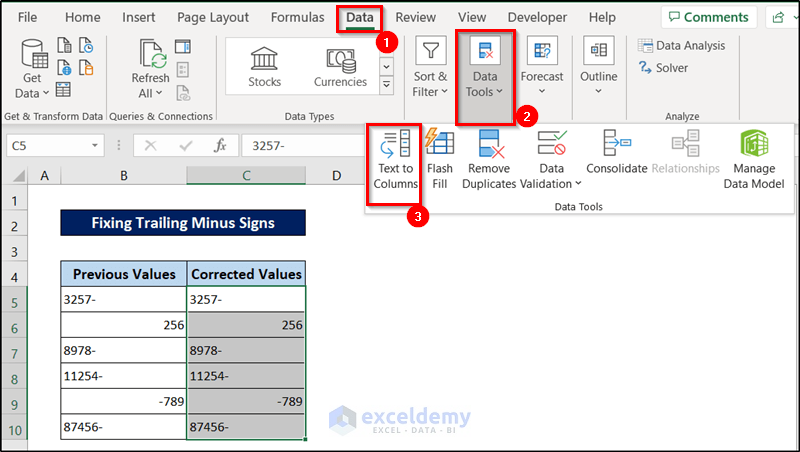The height and width of the screenshot is (452, 800).
Task: Click the greyed Properties icon
Action: [183, 69]
